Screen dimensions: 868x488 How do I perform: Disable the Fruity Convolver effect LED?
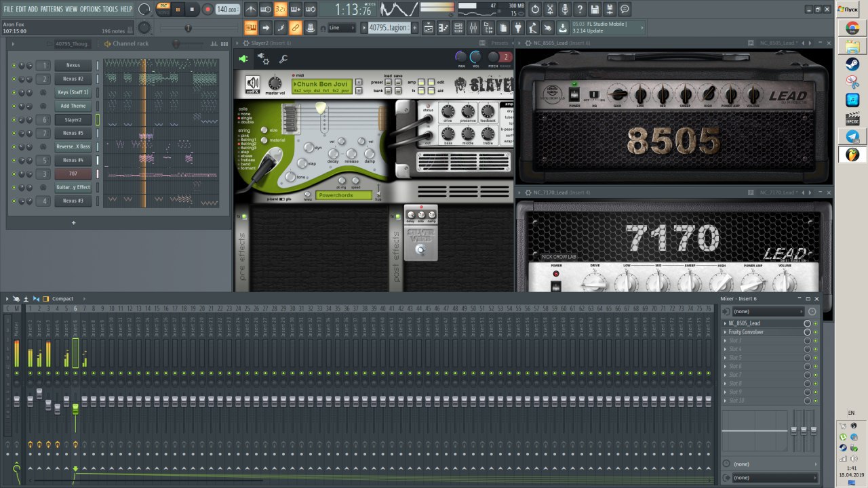tap(815, 332)
